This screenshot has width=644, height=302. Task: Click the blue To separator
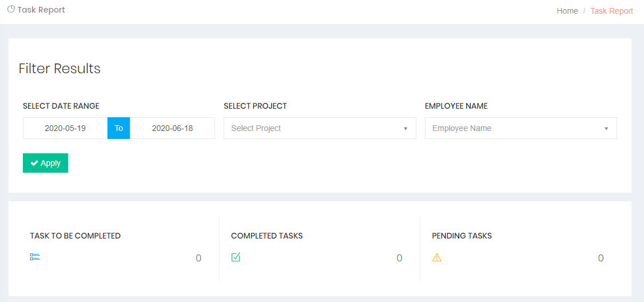(x=118, y=128)
